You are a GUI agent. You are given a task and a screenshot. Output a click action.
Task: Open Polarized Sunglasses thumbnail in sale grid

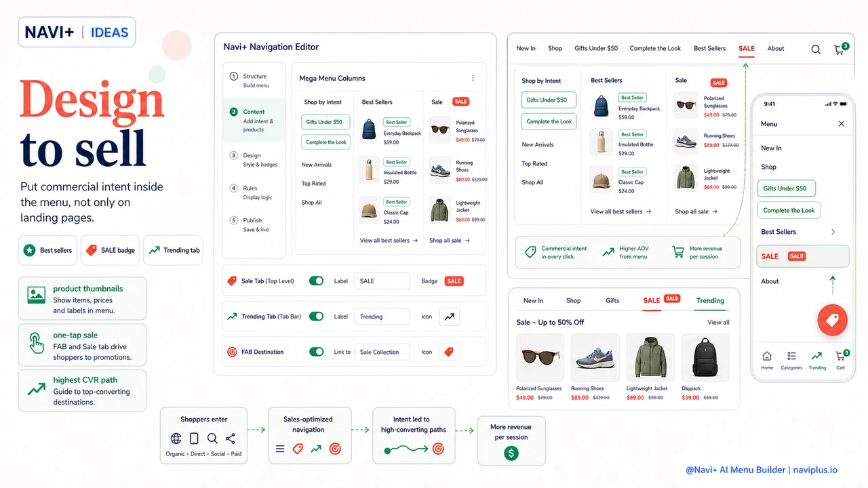[540, 357]
